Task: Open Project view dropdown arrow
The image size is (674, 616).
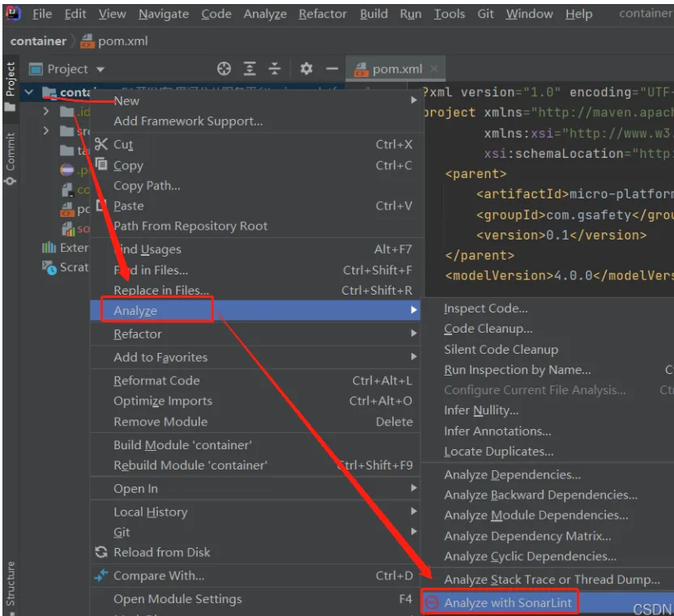Action: pos(100,69)
